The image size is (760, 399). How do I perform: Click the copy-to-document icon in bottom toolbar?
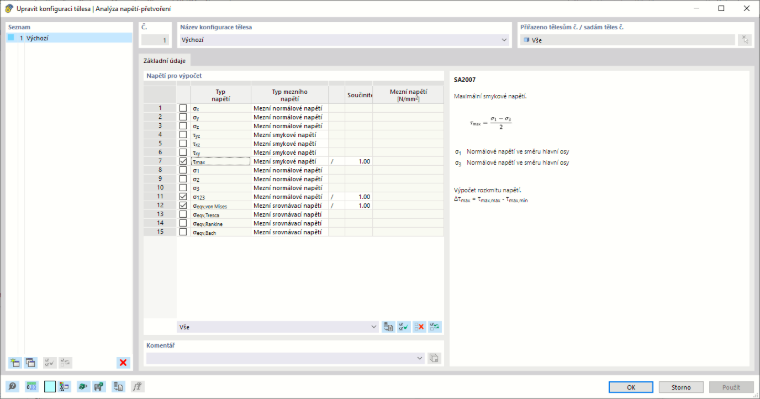pyautogui.click(x=118, y=386)
